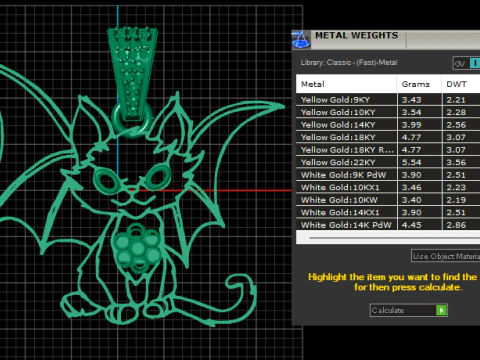Click grams value 5.54 for 22KY
The height and width of the screenshot is (360, 480).
pyautogui.click(x=411, y=162)
